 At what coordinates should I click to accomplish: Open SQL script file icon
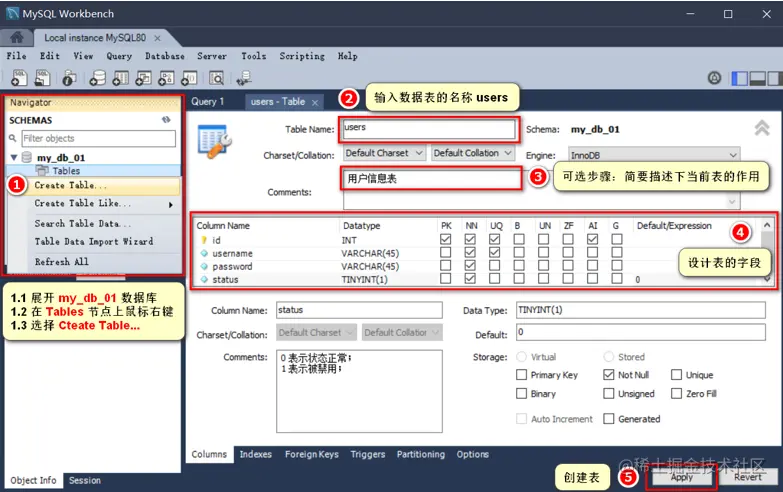42,78
